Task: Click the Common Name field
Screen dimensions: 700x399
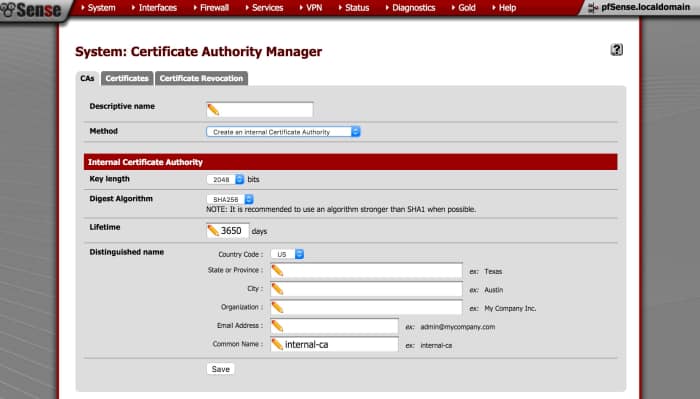Action: coord(334,344)
